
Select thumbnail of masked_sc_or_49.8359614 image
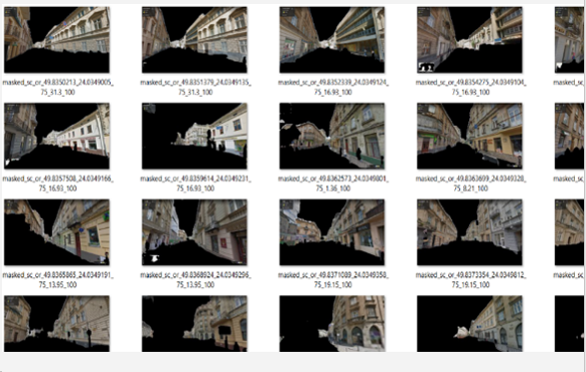coord(194,136)
